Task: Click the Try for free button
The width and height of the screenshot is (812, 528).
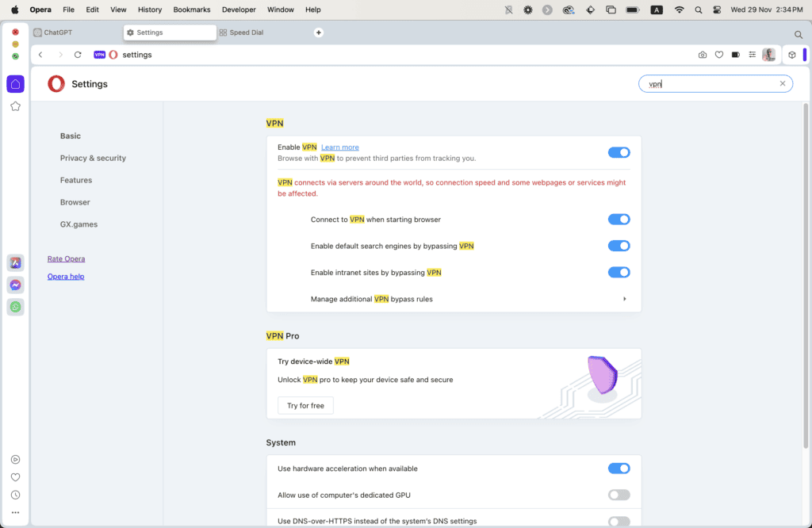Action: click(305, 405)
